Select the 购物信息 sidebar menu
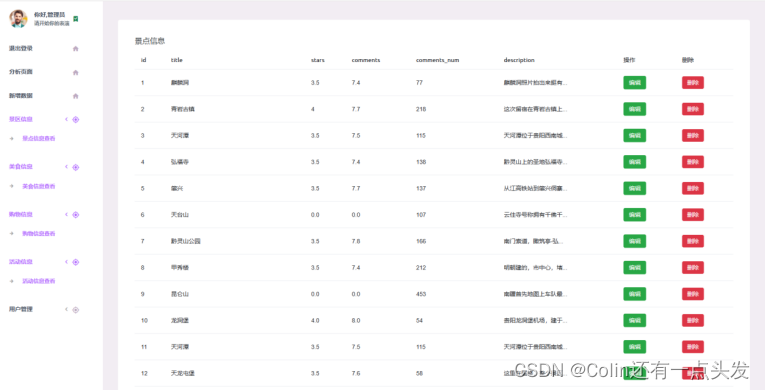The image size is (765, 390). pyautogui.click(x=20, y=214)
